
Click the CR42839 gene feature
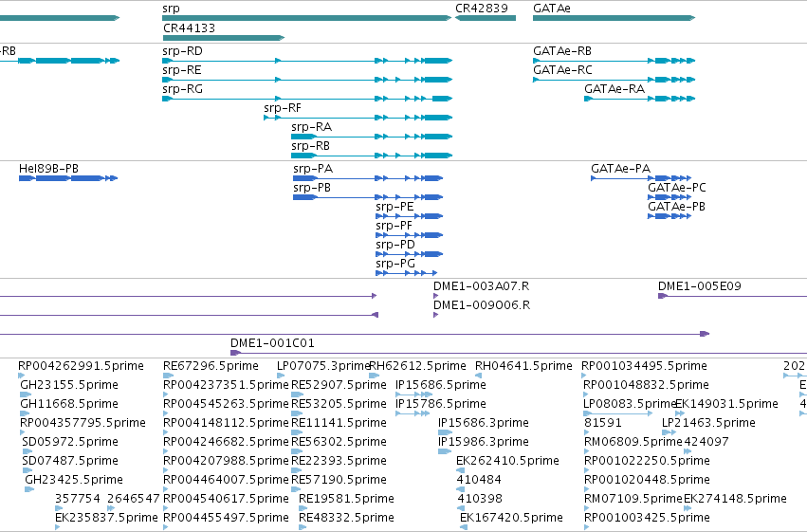486,18
